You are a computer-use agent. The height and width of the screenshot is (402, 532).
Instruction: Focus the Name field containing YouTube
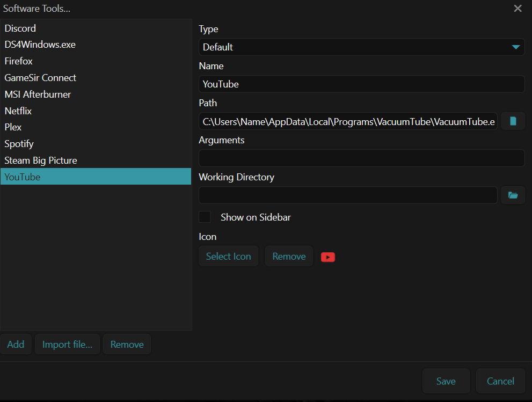pyautogui.click(x=361, y=84)
